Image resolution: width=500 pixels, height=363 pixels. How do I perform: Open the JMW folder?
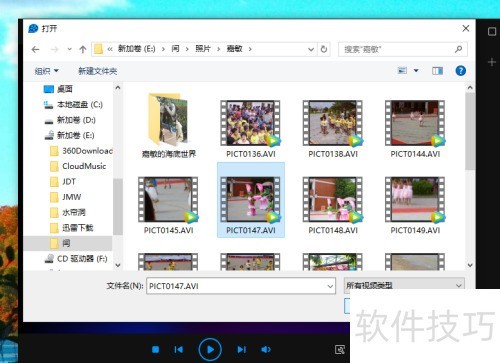66,197
